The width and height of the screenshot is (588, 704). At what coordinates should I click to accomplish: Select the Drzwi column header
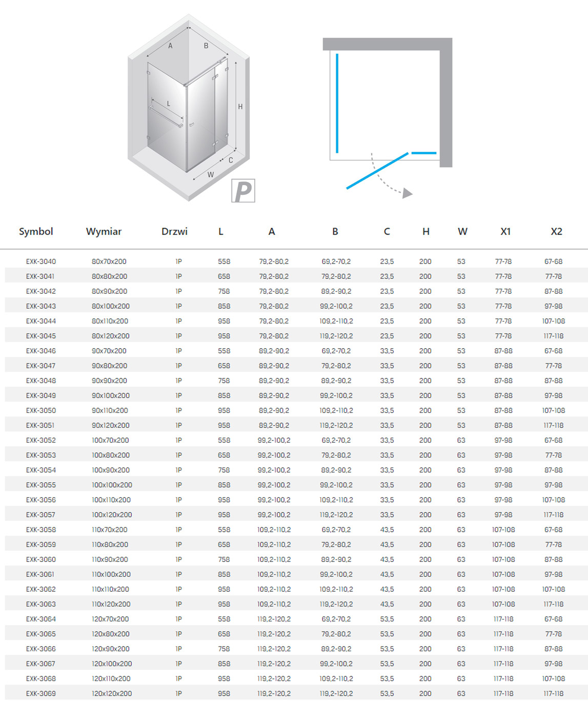tap(174, 231)
